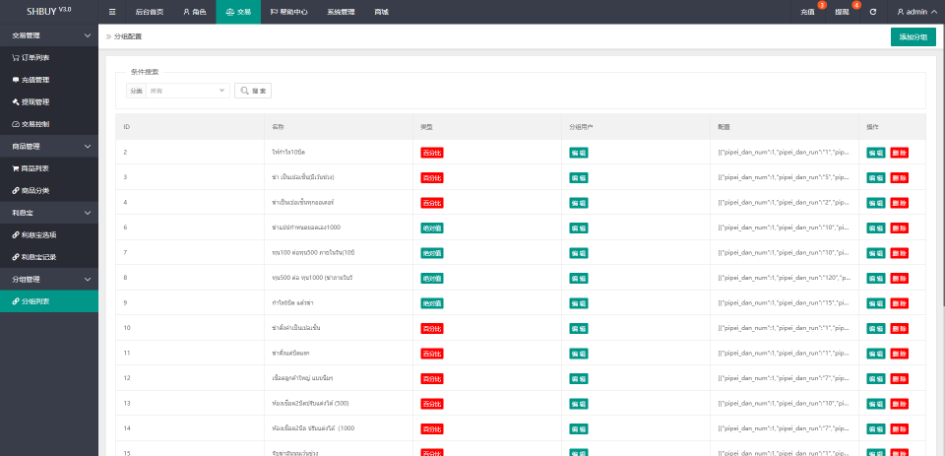Click the refresh icon in the top bar
The height and width of the screenshot is (456, 945).
click(873, 11)
